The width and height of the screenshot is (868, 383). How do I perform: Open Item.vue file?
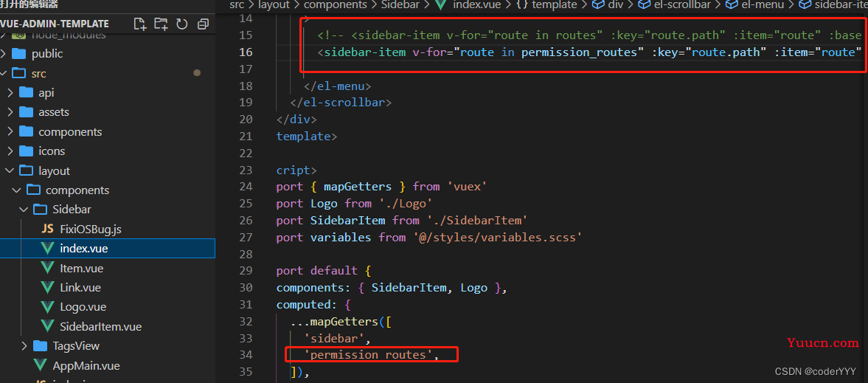point(81,269)
